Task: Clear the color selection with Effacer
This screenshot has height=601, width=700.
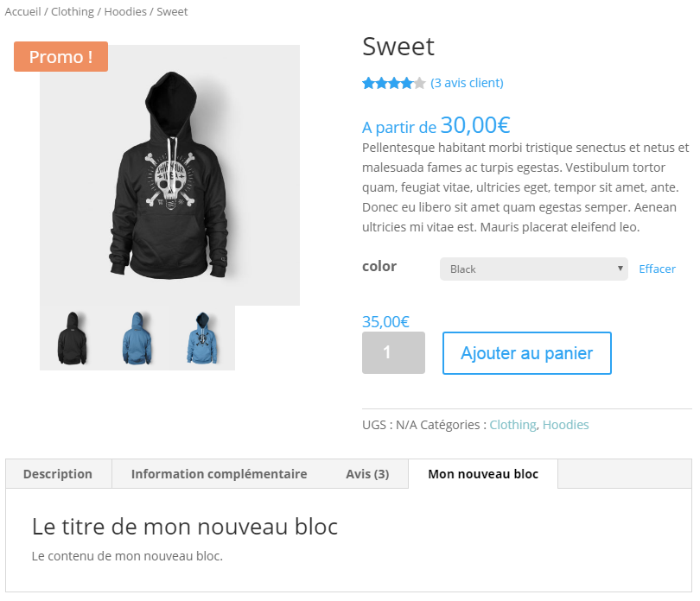Action: 657,269
